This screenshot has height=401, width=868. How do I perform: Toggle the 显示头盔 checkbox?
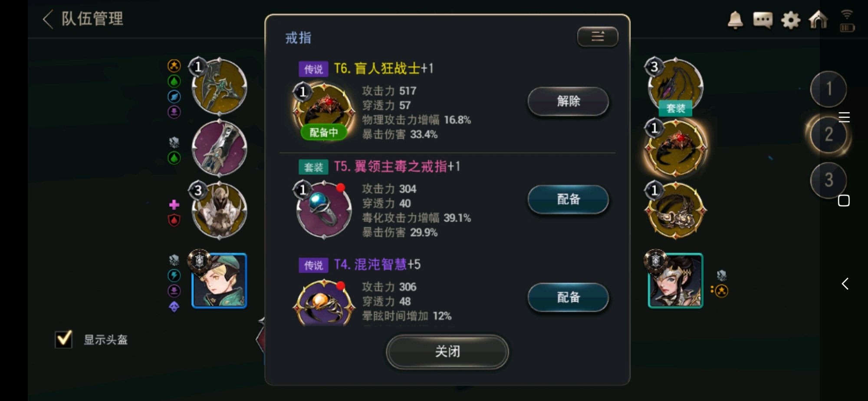(x=64, y=339)
